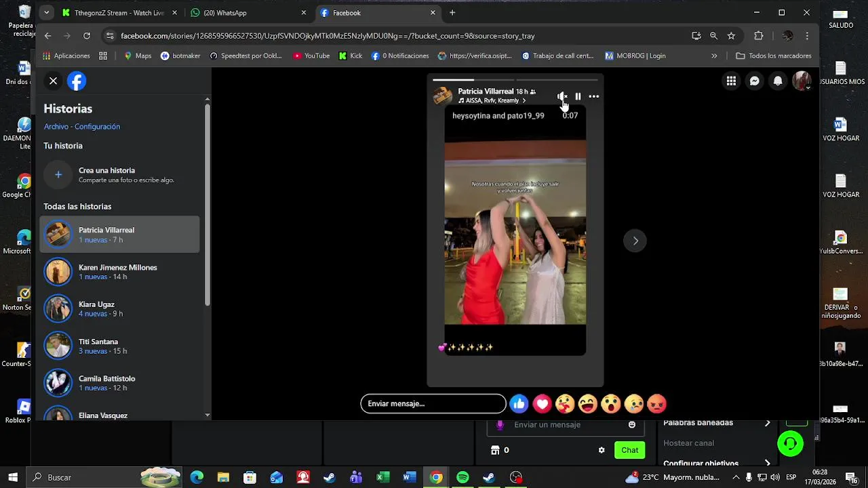Click the story progress bar
The height and width of the screenshot is (488, 868).
(x=515, y=80)
